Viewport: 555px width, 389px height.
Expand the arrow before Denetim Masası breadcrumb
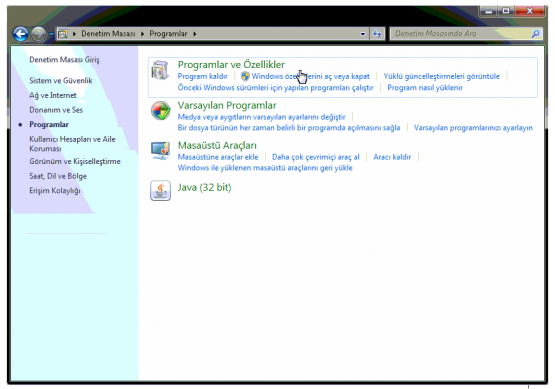pyautogui.click(x=74, y=34)
